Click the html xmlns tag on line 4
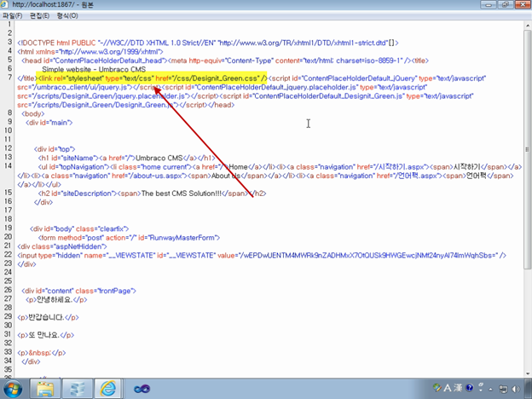 pyautogui.click(x=90, y=51)
